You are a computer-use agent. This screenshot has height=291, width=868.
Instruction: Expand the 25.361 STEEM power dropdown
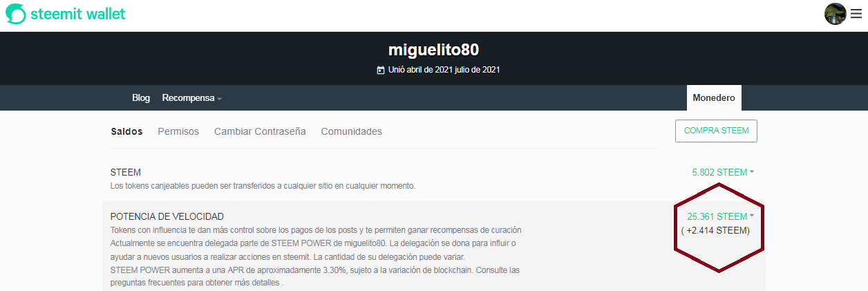tap(721, 216)
